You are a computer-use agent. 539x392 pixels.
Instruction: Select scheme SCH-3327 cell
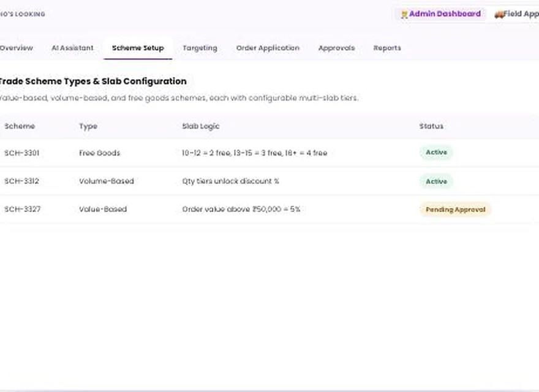coord(22,209)
